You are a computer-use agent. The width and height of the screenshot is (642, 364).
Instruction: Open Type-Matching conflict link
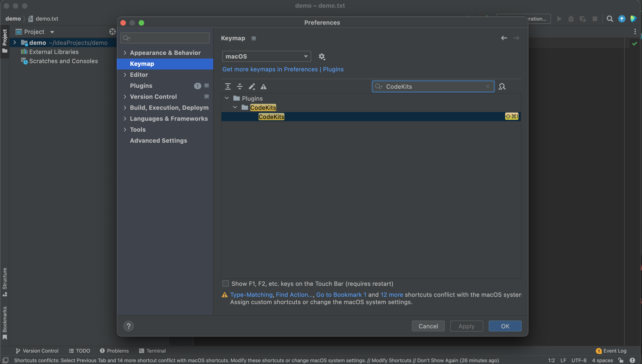pyautogui.click(x=251, y=295)
